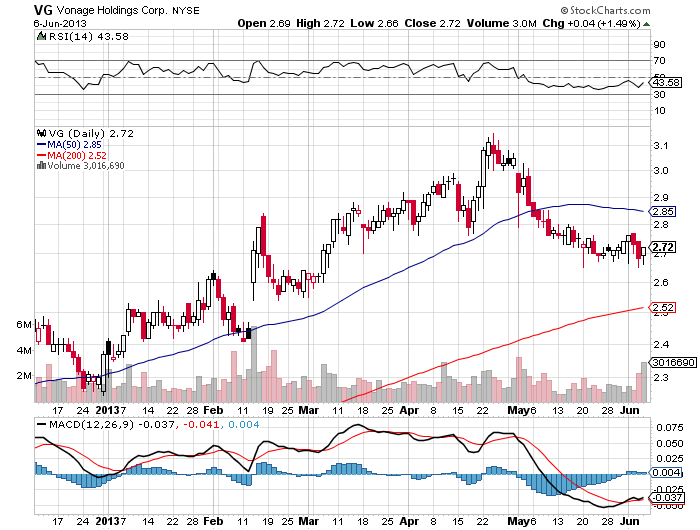This screenshot has width=700, height=530.
Task: Click the Apr marker on price panel date axis
Action: click(409, 410)
